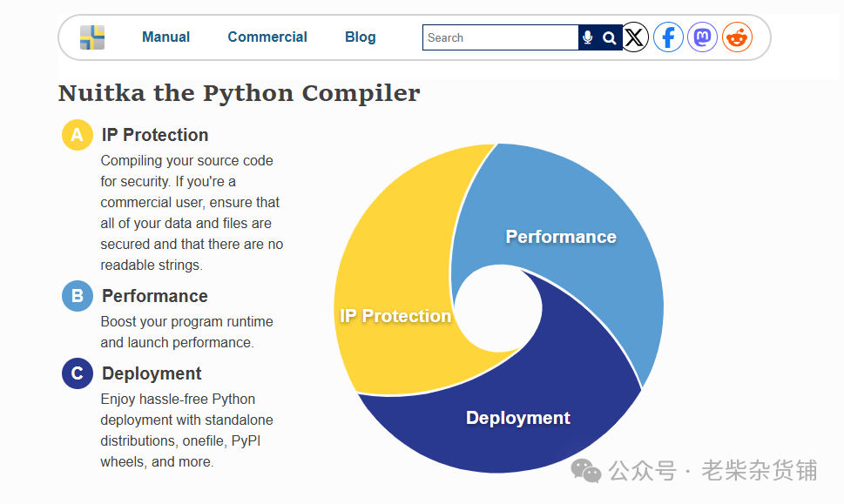Open the Manual menu item

[165, 37]
